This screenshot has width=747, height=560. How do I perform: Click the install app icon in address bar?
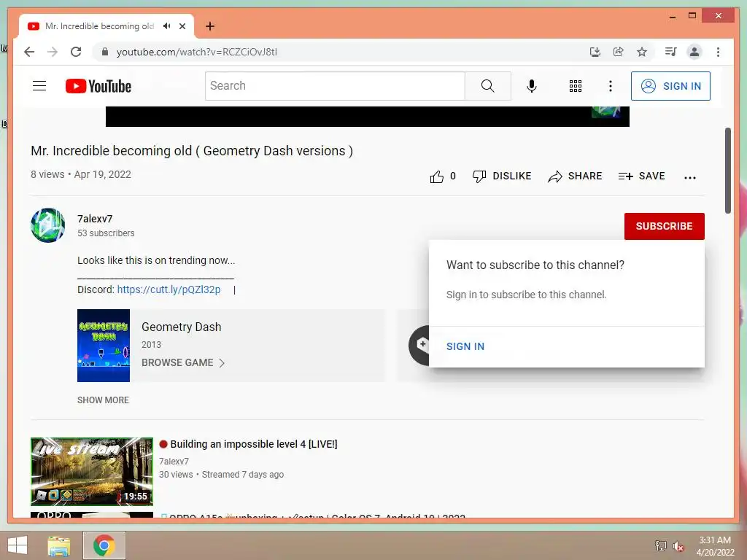(595, 52)
